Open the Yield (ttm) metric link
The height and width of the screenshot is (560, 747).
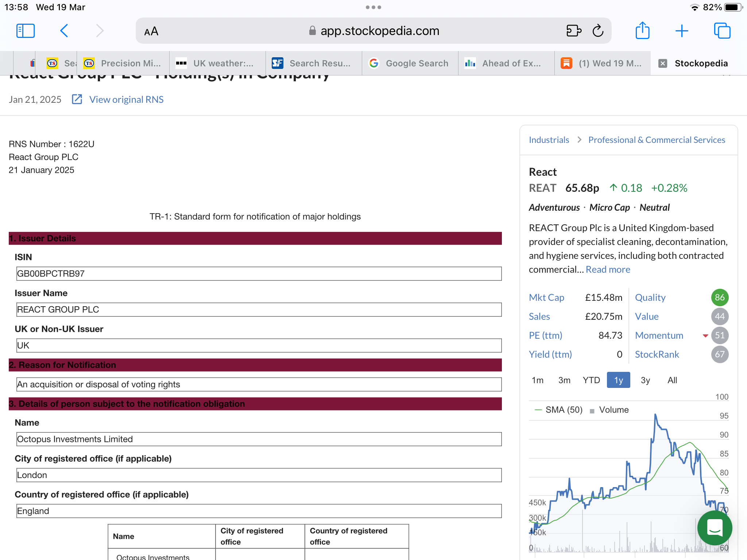click(x=550, y=354)
